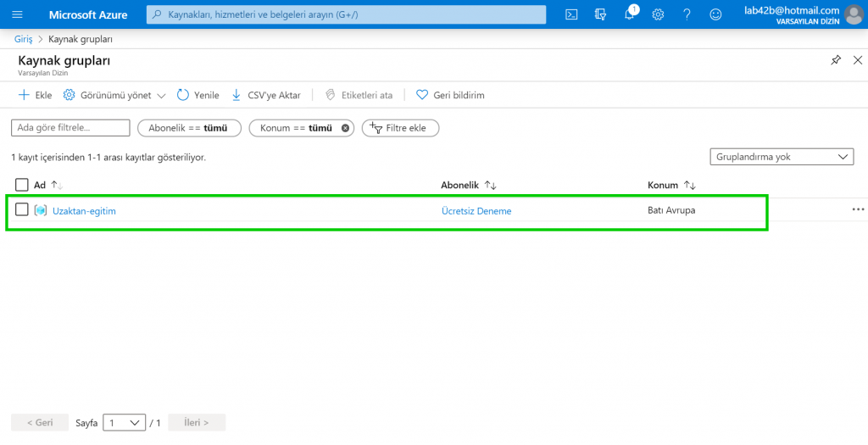Click Microsoft Azure logo text
This screenshot has width=868, height=445.
click(88, 14)
